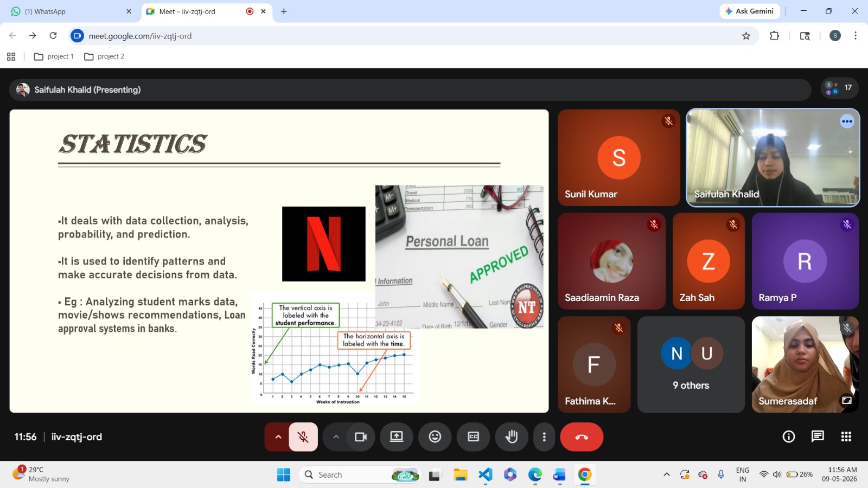Open the meeting details info icon
Viewport: 868px width, 488px height.
click(789, 437)
